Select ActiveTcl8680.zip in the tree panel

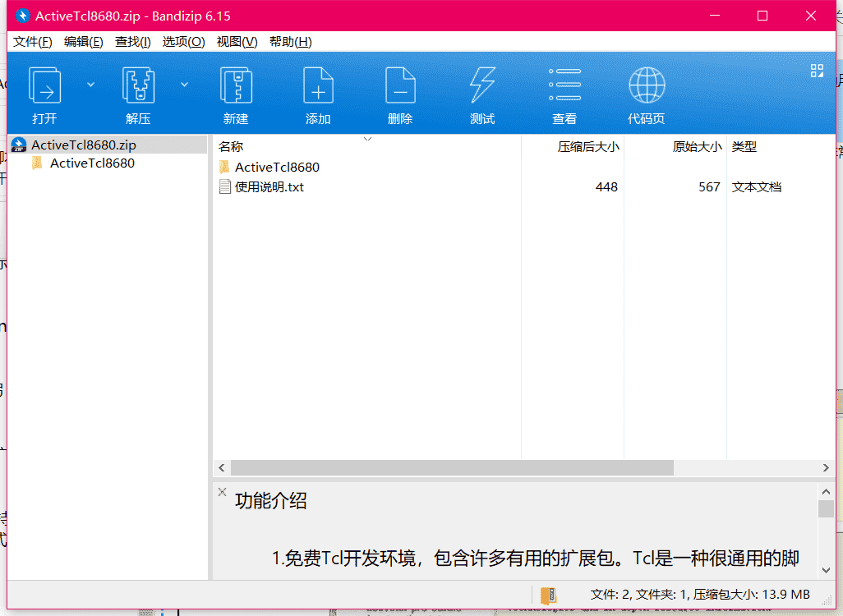point(108,145)
